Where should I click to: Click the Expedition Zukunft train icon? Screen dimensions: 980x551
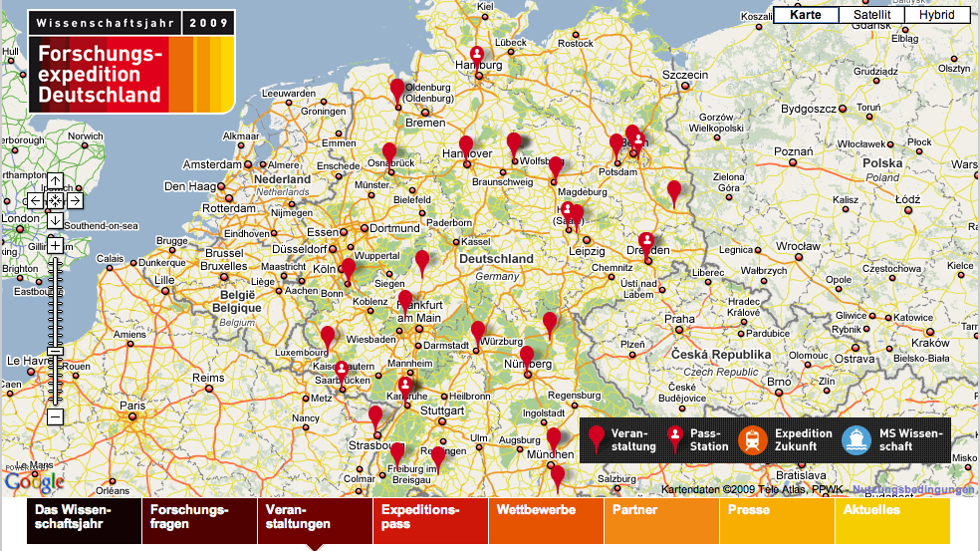coord(752,439)
